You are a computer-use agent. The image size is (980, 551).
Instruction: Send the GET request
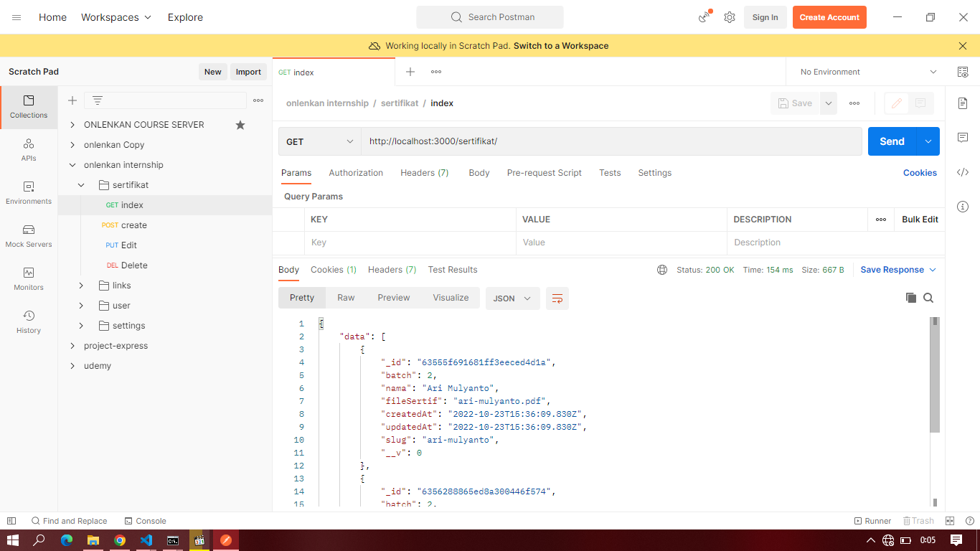click(x=892, y=141)
